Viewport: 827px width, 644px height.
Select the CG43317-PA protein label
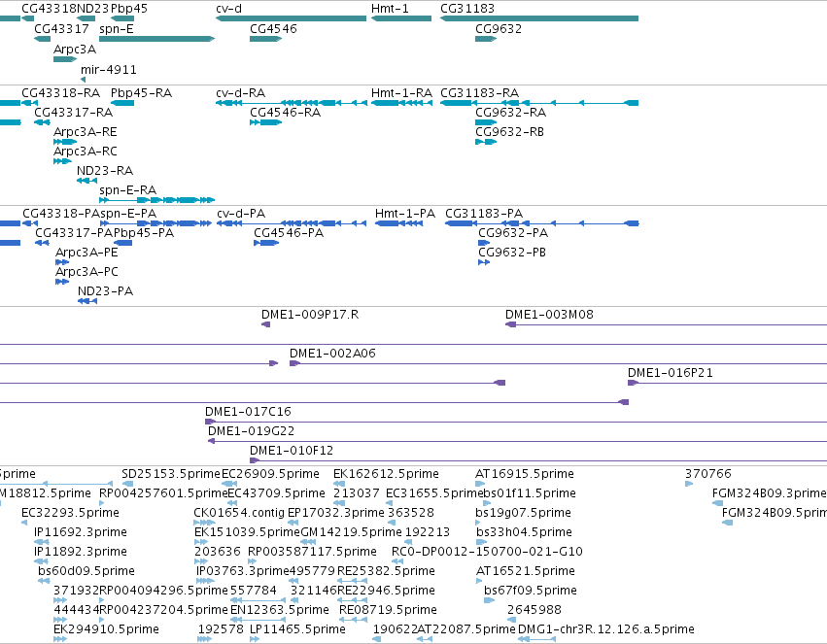coord(75,233)
